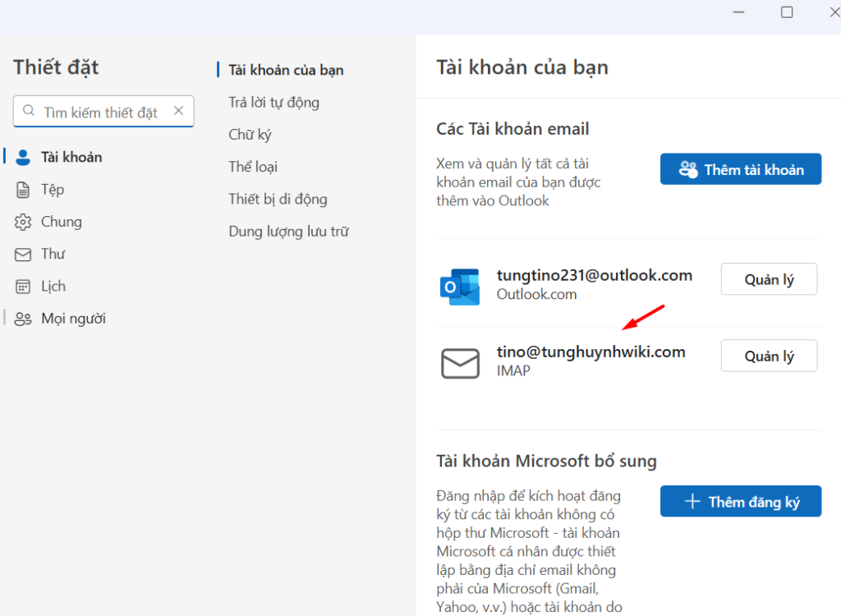Click the Thêm đăng ký button
The height and width of the screenshot is (616, 841).
pos(741,502)
